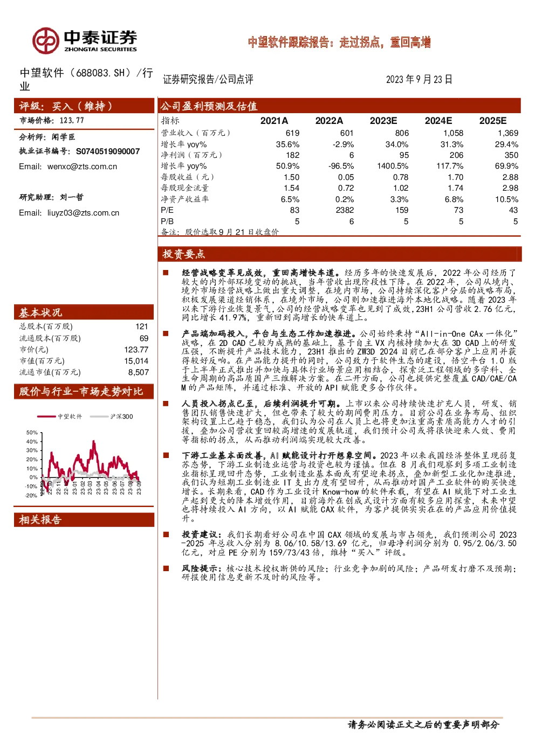Screen dimensions: 535x756
Task: Select market value 15,014
Action: 136,361
